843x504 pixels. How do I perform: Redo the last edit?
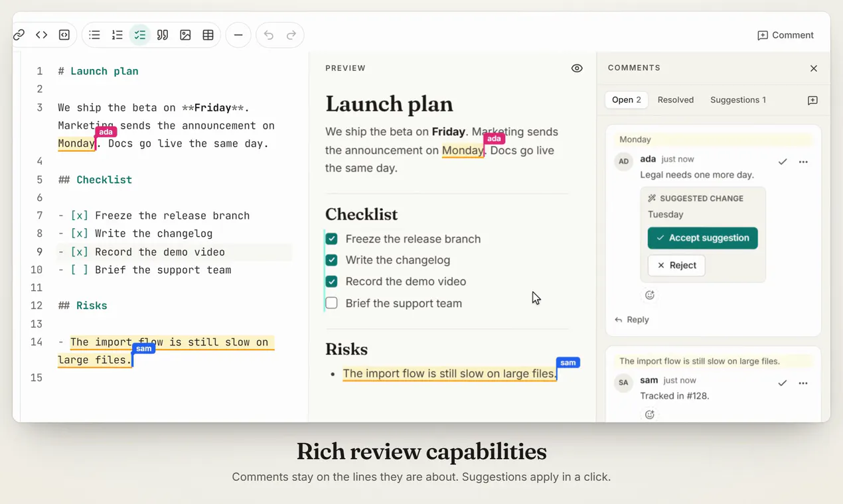291,35
